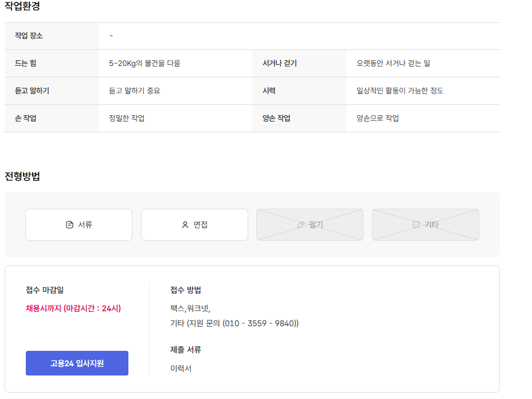532x399 pixels.
Task: Click the 양손으로 작업 value text
Action: point(378,118)
